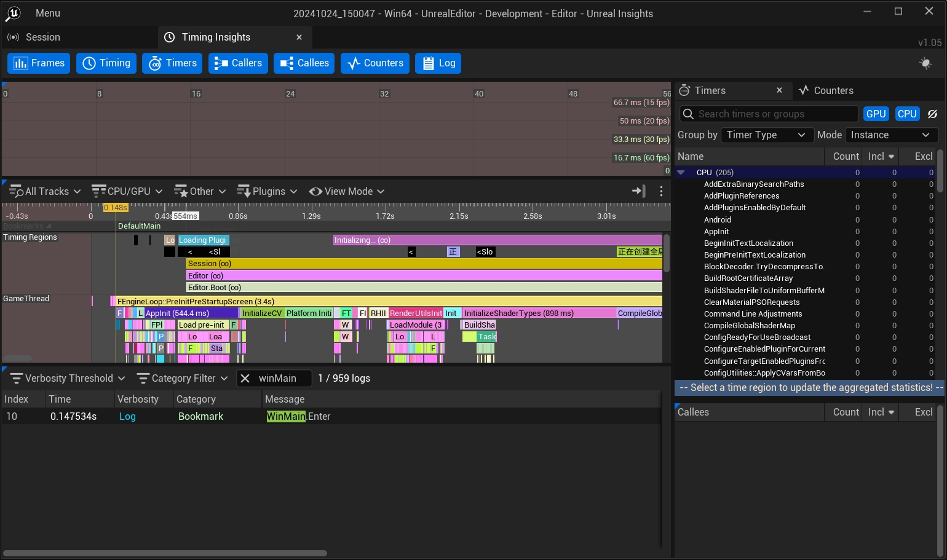Toggle the Timing panel button
The height and width of the screenshot is (560, 947).
tap(106, 63)
